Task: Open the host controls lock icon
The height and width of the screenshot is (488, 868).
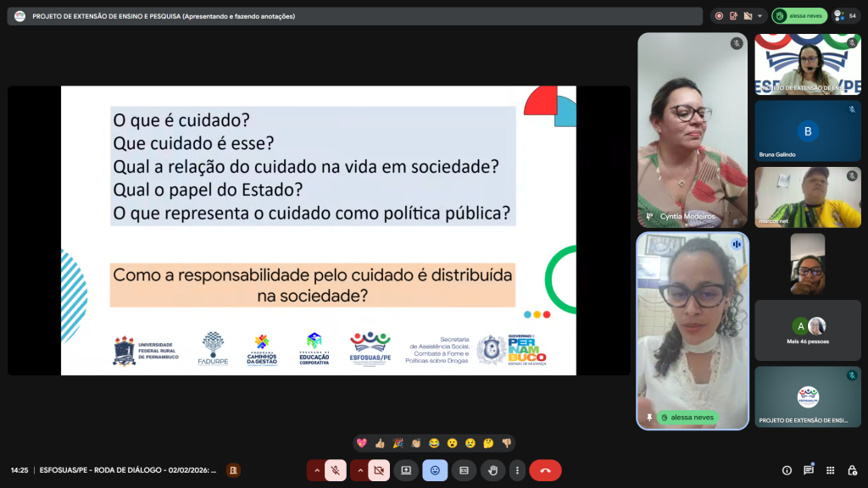Action: pyautogui.click(x=852, y=470)
